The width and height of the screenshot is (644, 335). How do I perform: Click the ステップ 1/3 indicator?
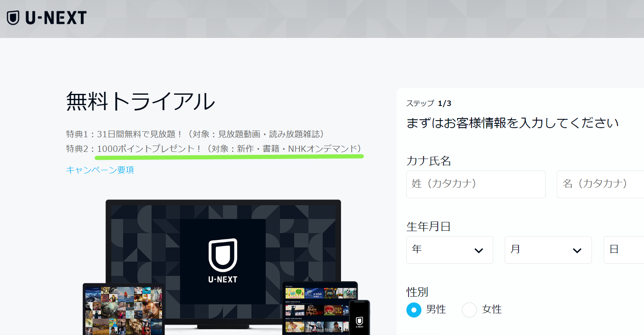[429, 103]
